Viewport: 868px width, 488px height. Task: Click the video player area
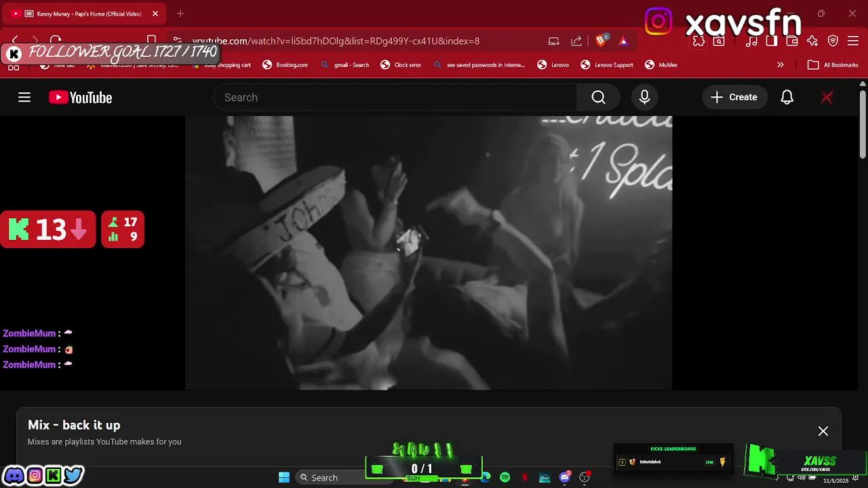click(x=429, y=252)
